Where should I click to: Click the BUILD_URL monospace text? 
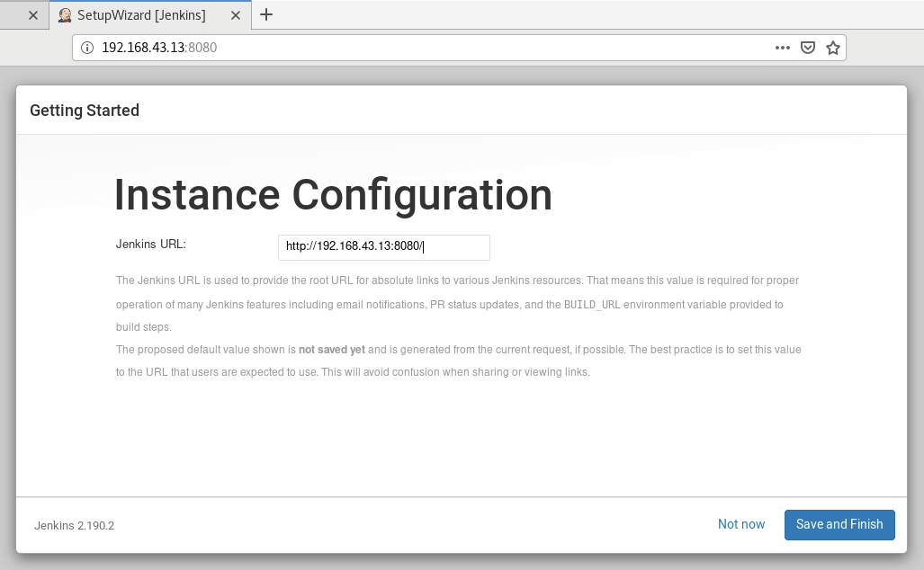click(592, 305)
